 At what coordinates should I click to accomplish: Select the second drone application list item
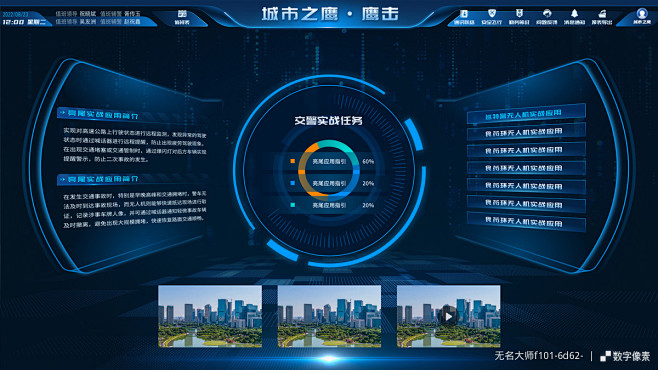point(526,132)
